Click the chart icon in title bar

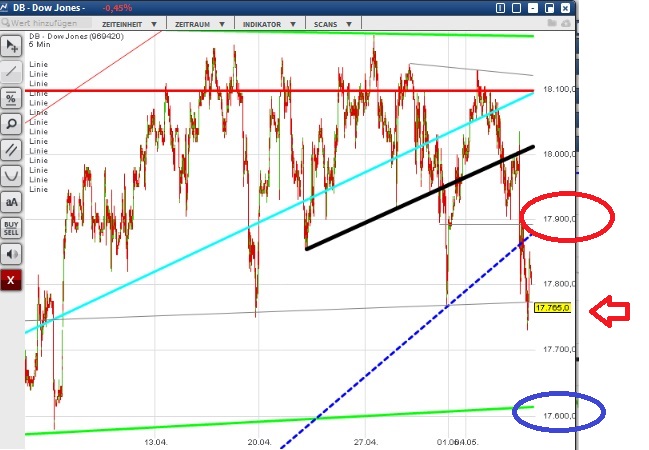coord(4,7)
